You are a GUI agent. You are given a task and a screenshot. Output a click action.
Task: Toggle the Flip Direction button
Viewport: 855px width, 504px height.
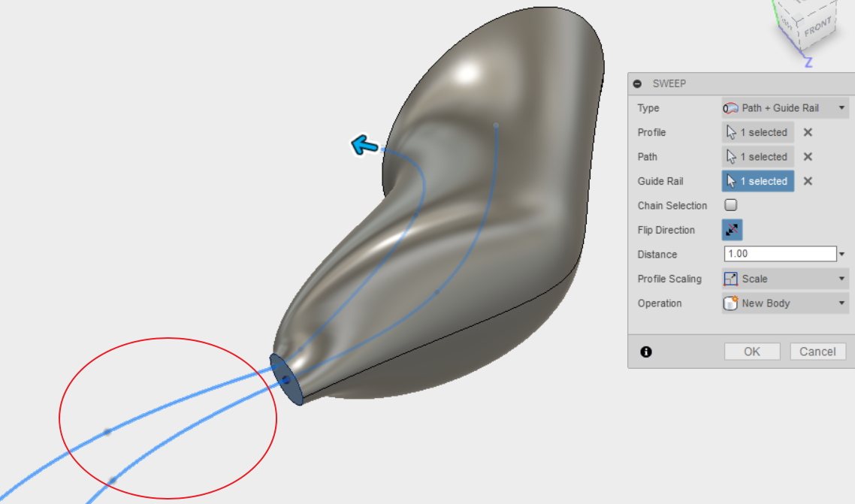pos(732,229)
